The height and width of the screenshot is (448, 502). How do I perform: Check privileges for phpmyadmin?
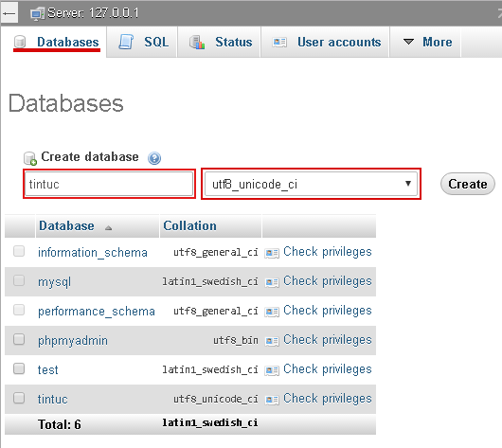coord(327,340)
